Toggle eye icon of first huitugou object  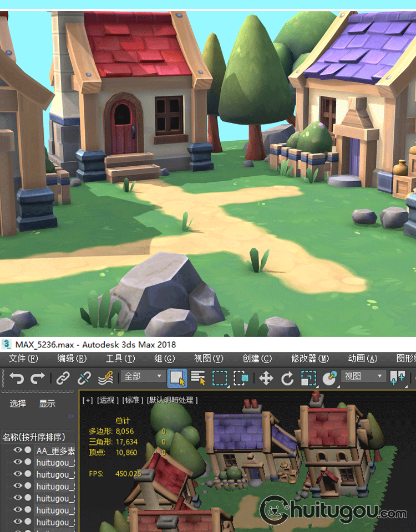coord(18,462)
